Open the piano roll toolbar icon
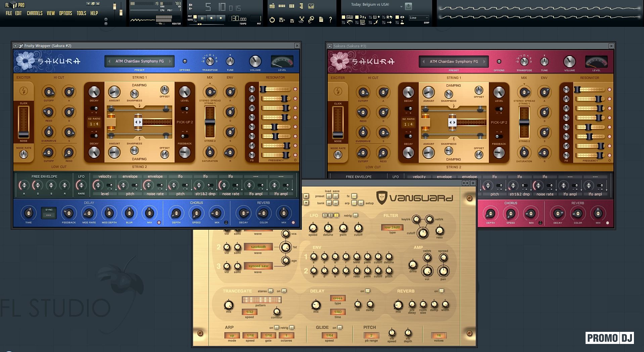 (x=291, y=6)
